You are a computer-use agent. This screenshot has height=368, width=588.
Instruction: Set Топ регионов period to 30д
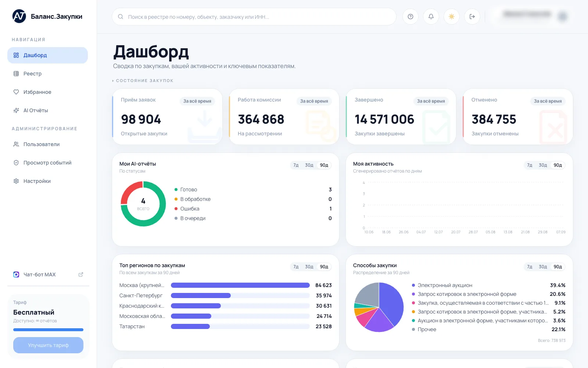click(x=309, y=267)
